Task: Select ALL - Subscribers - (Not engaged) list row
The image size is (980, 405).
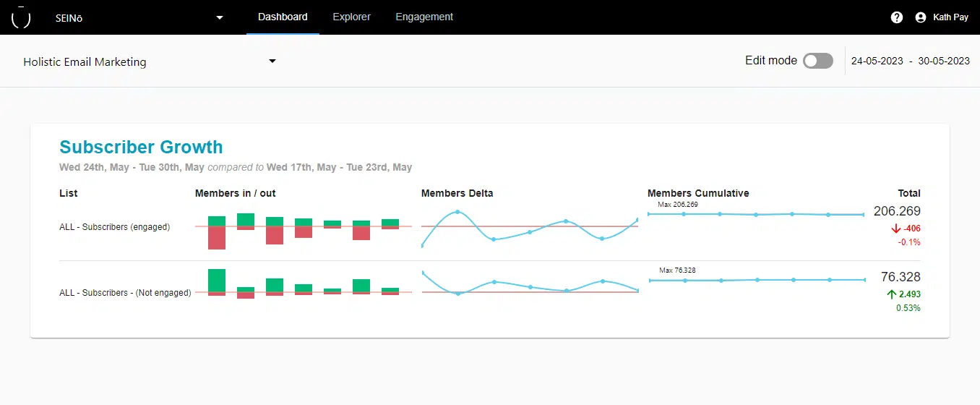Action: 125,293
